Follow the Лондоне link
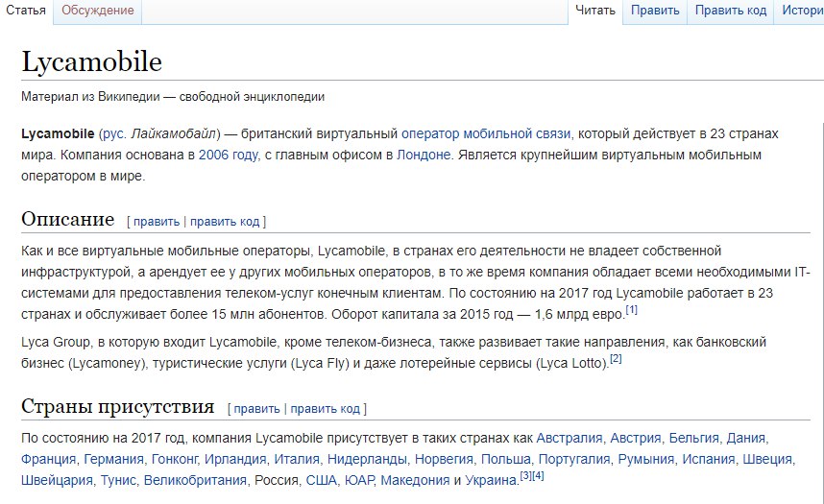This screenshot has width=824, height=504. click(x=424, y=155)
